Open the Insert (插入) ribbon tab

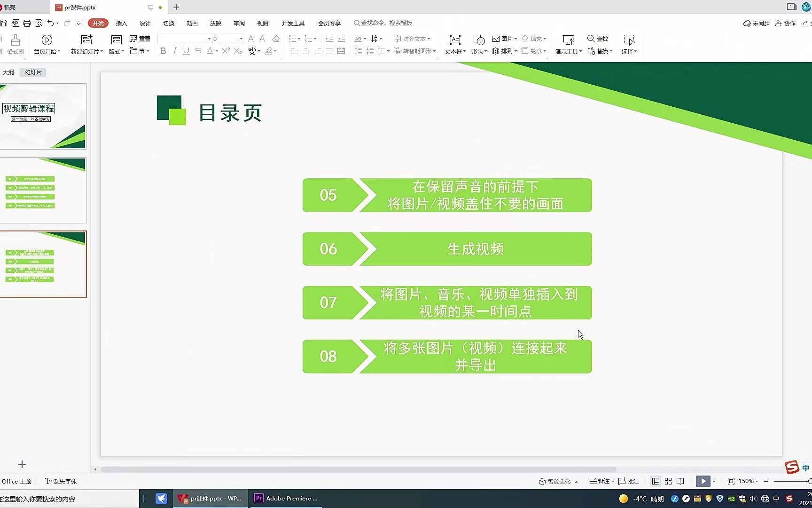tap(122, 23)
